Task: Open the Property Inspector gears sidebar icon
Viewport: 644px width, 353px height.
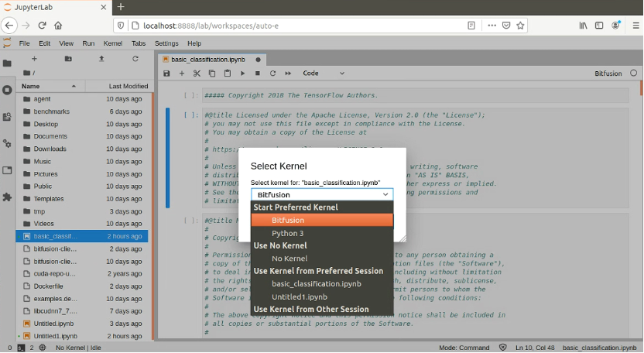Action: (x=7, y=144)
